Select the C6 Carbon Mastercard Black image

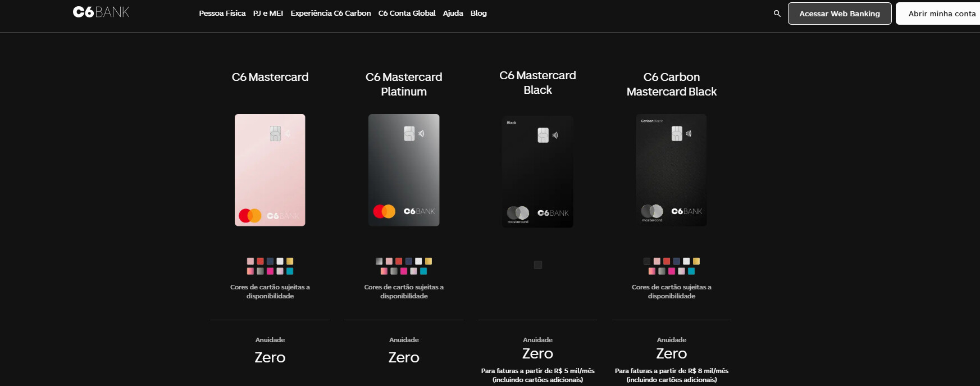click(672, 170)
